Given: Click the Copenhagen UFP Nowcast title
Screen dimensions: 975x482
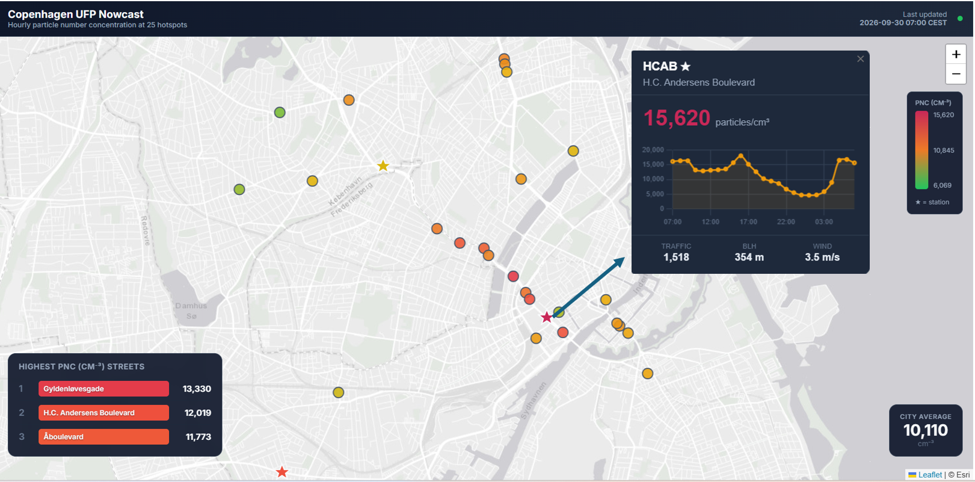Looking at the screenshot, I should click(x=76, y=14).
